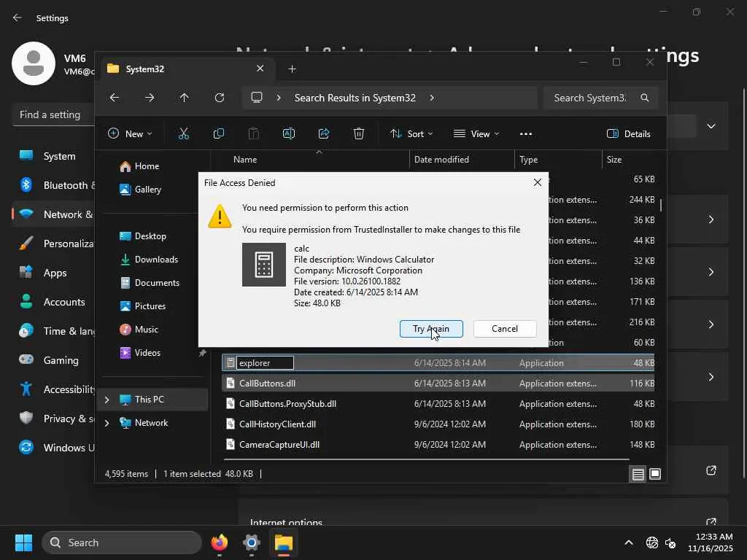Viewport: 747px width, 560px height.
Task: Add a new Explorer tab
Action: pos(292,69)
